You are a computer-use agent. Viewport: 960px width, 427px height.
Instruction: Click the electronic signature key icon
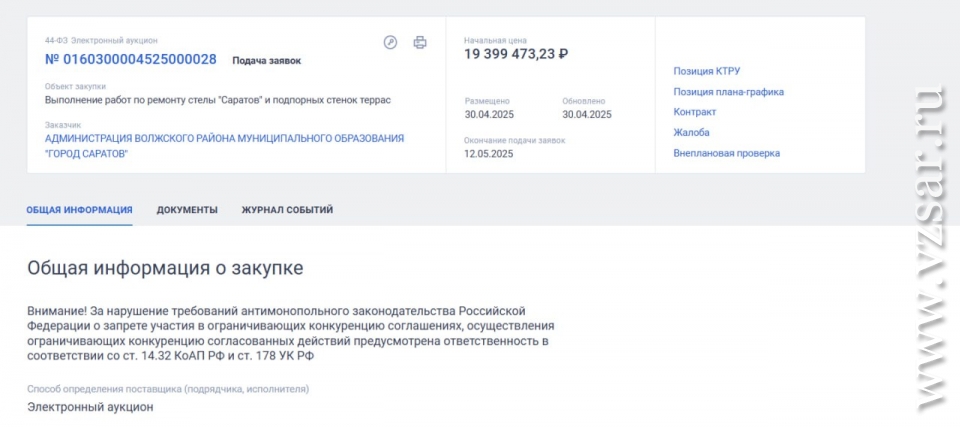tap(390, 42)
